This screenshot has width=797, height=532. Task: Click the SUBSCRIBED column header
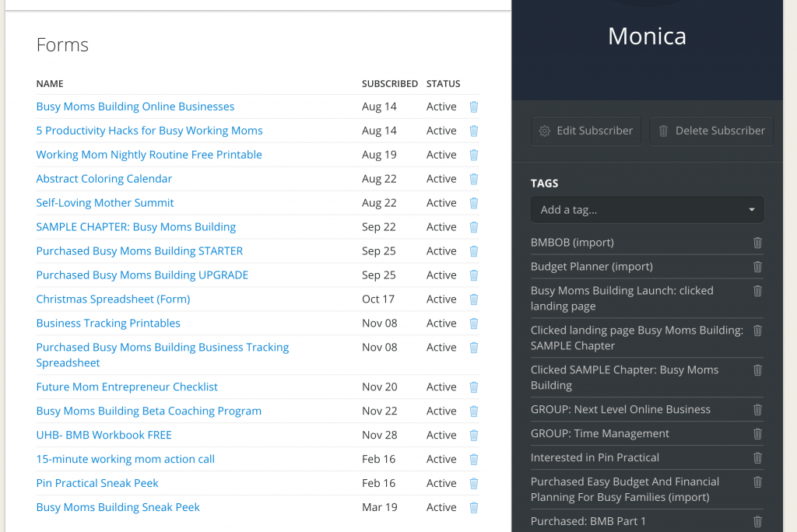pyautogui.click(x=390, y=84)
